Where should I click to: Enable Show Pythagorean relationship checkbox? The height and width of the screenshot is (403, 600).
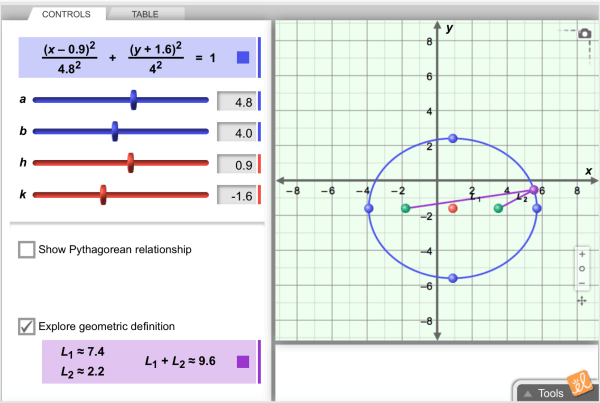pyautogui.click(x=27, y=249)
